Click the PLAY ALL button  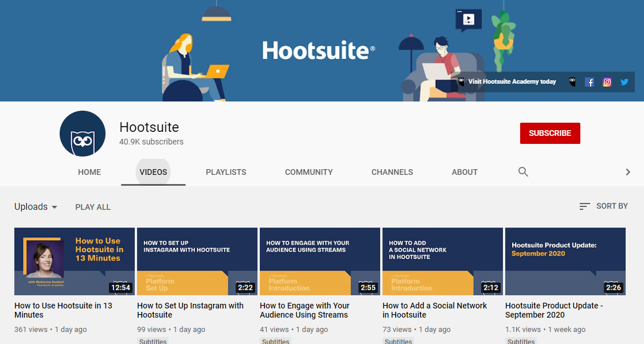point(93,207)
